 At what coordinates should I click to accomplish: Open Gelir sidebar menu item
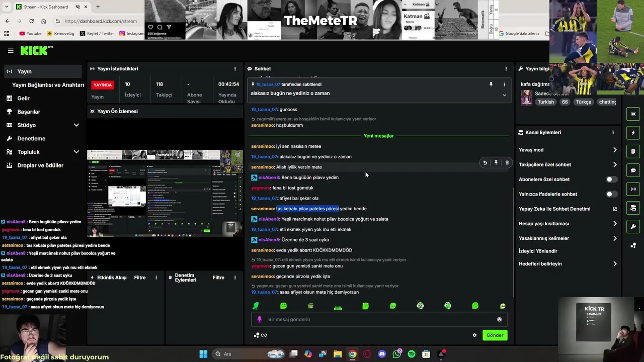(42, 99)
